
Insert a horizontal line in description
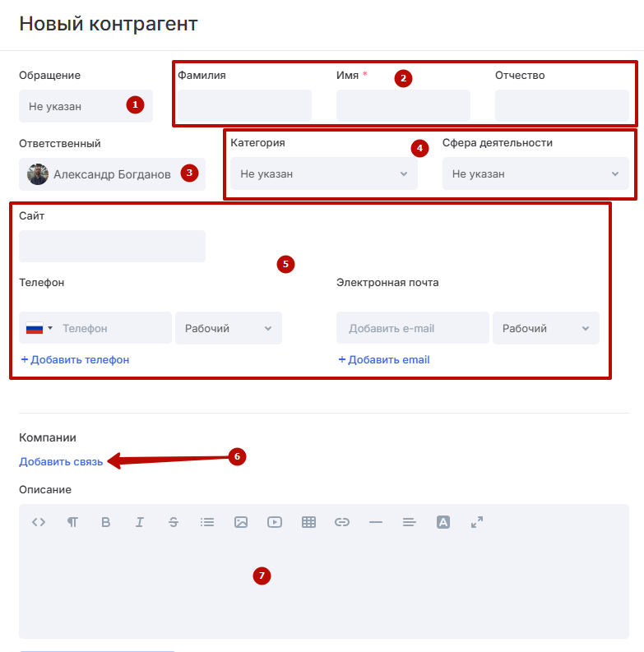[x=376, y=522]
